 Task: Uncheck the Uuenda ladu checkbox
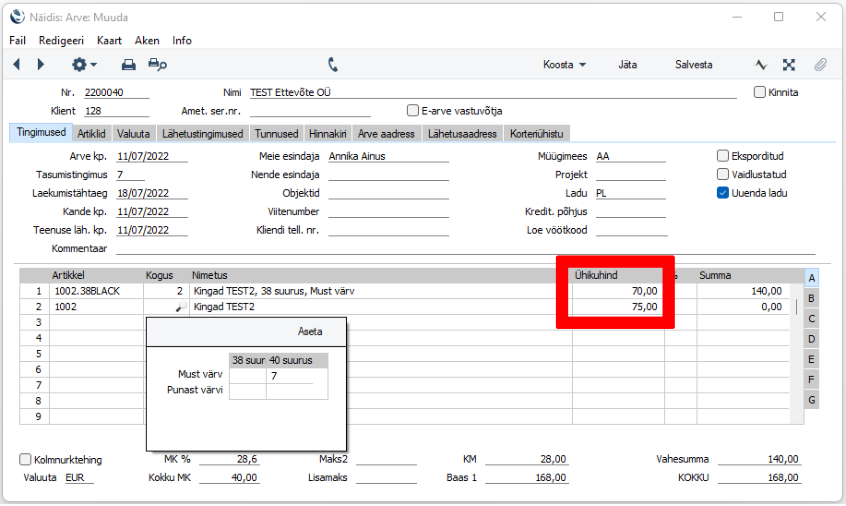(723, 193)
